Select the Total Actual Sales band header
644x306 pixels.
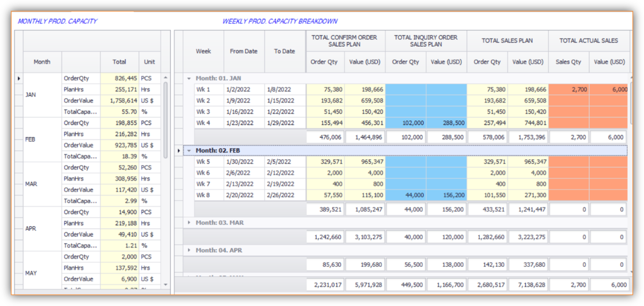coord(589,41)
